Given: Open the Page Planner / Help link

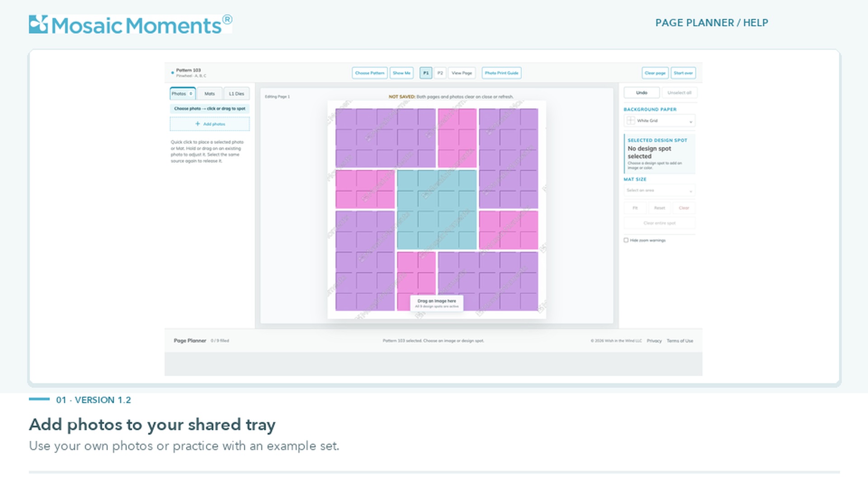Looking at the screenshot, I should point(712,23).
